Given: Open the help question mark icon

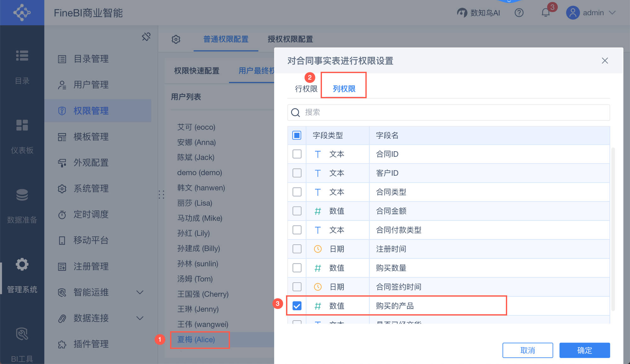Looking at the screenshot, I should pyautogui.click(x=519, y=13).
